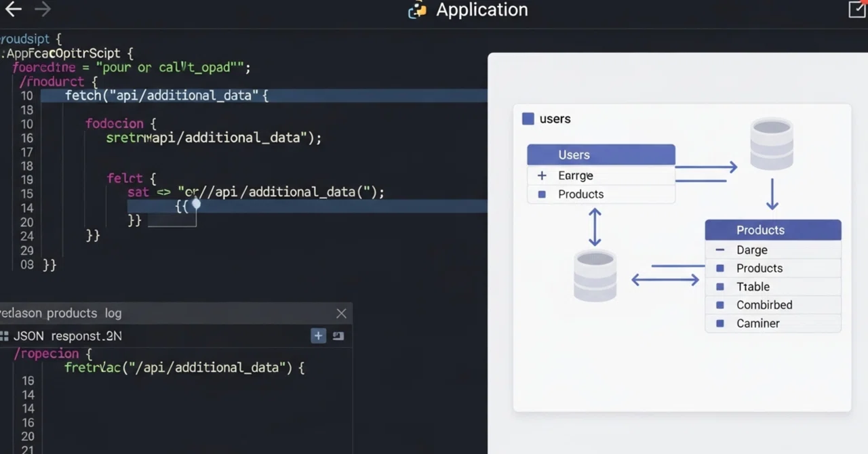Select the Products table header

(773, 230)
